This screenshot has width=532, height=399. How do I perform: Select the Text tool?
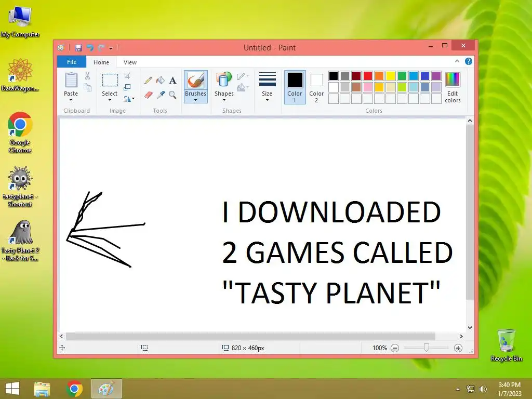172,81
